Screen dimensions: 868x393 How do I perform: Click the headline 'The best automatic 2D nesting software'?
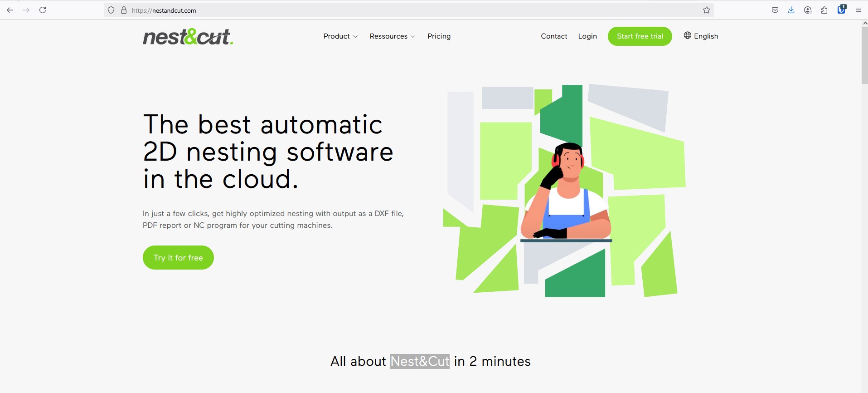[x=268, y=152]
